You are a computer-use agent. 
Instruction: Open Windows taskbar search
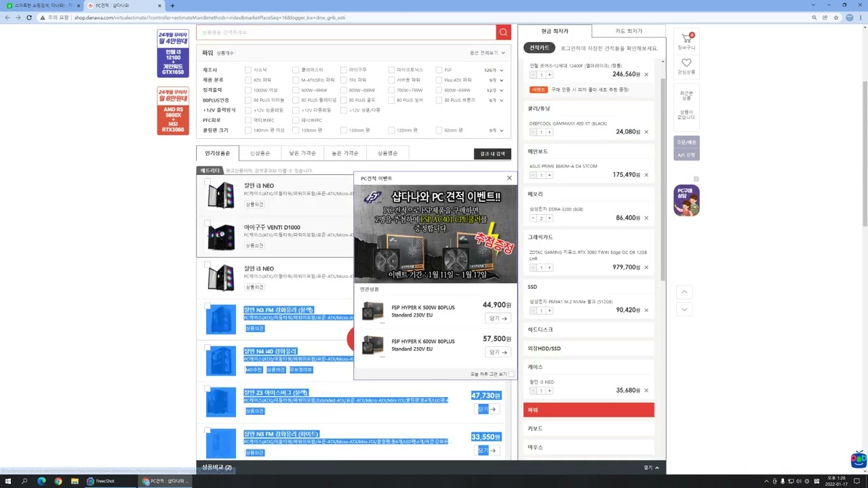[24, 481]
